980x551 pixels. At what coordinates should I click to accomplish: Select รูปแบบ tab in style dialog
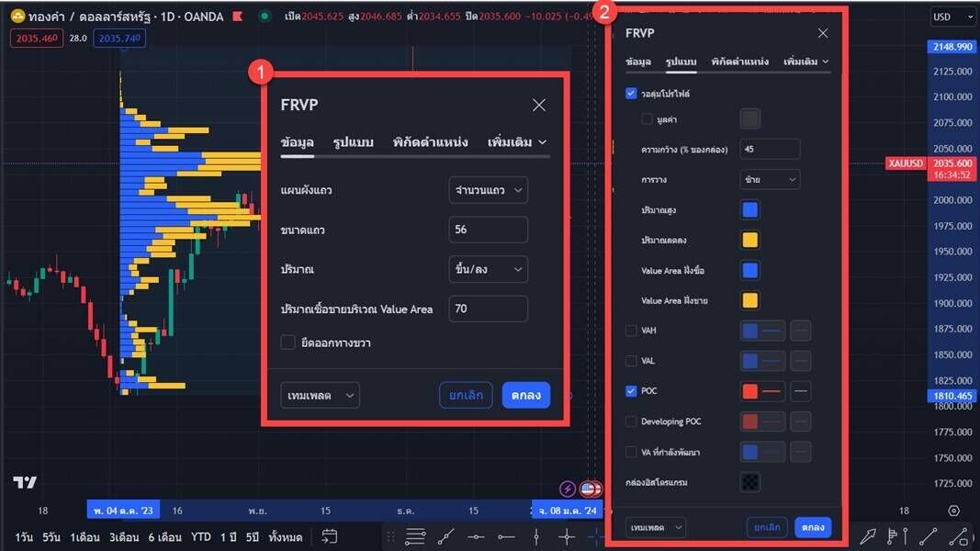[x=681, y=62]
